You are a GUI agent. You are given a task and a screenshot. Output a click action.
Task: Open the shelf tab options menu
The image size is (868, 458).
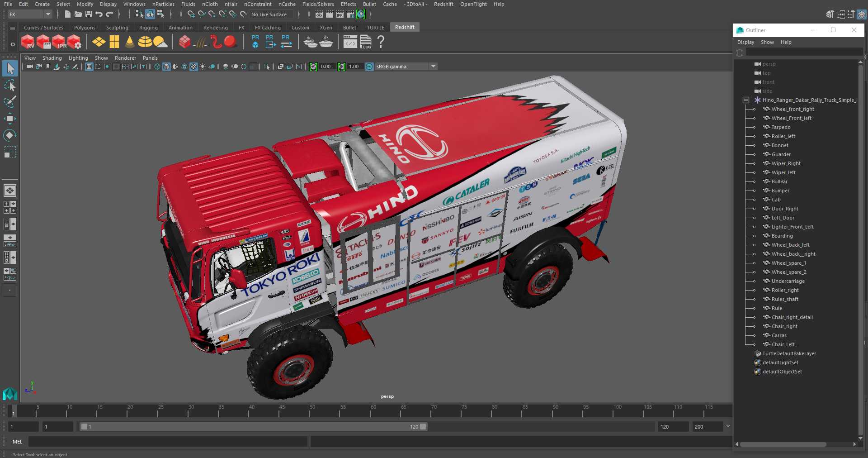click(13, 28)
